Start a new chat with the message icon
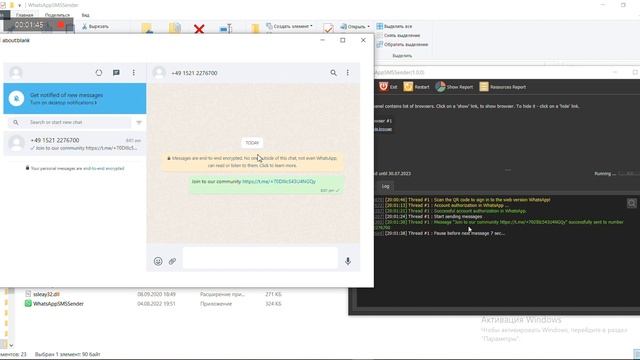 [x=116, y=73]
